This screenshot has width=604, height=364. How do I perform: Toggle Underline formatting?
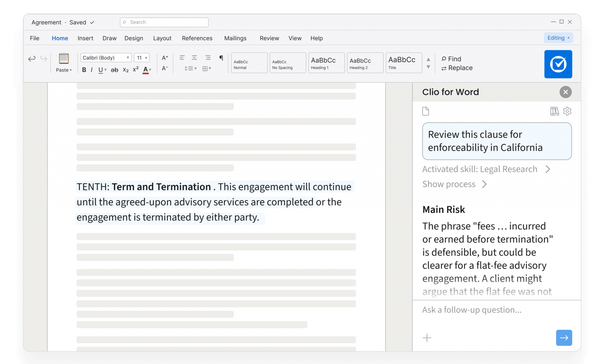click(x=100, y=70)
